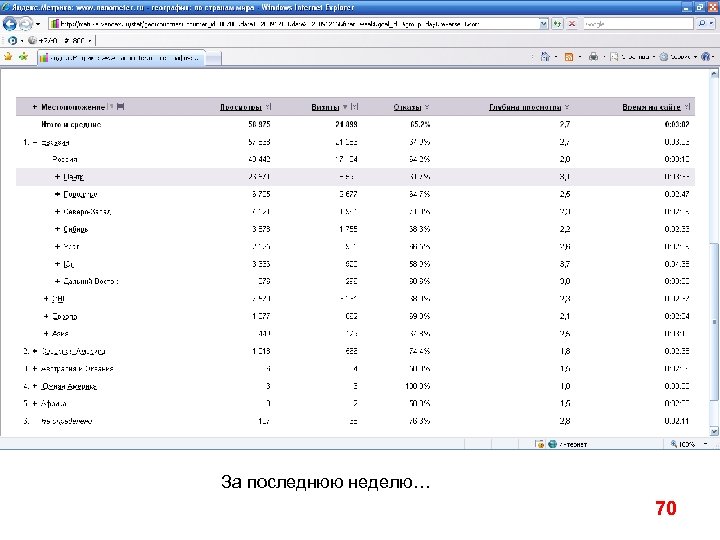Click the Google search box
Screen dimensions: 720x540
(637, 23)
